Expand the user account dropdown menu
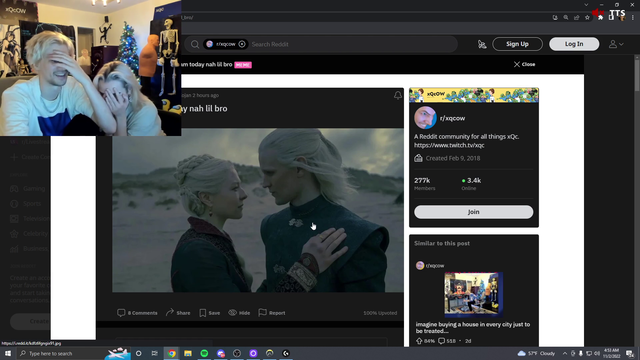The height and width of the screenshot is (360, 640). (x=616, y=44)
